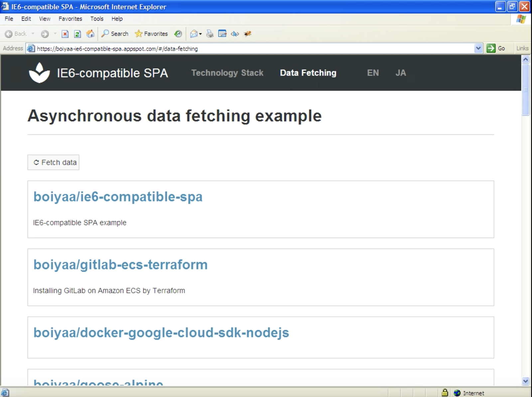
Task: Open the Forward history dropdown arrow
Action: (x=55, y=34)
